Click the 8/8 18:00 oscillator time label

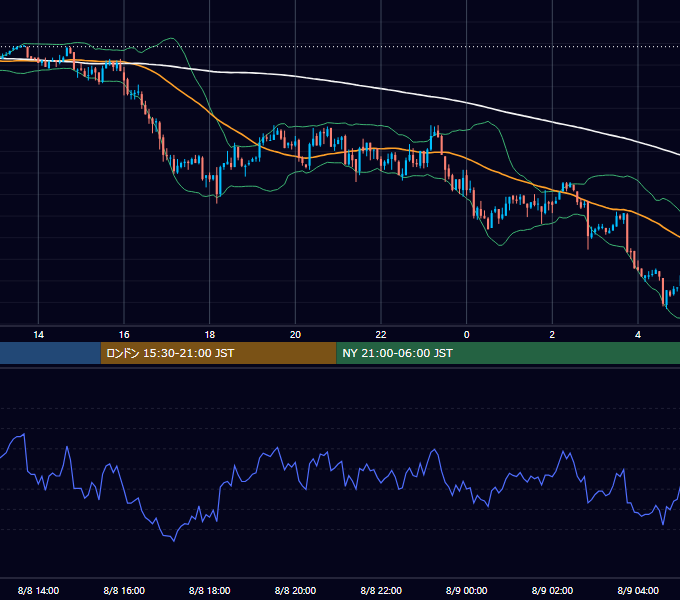[209, 590]
